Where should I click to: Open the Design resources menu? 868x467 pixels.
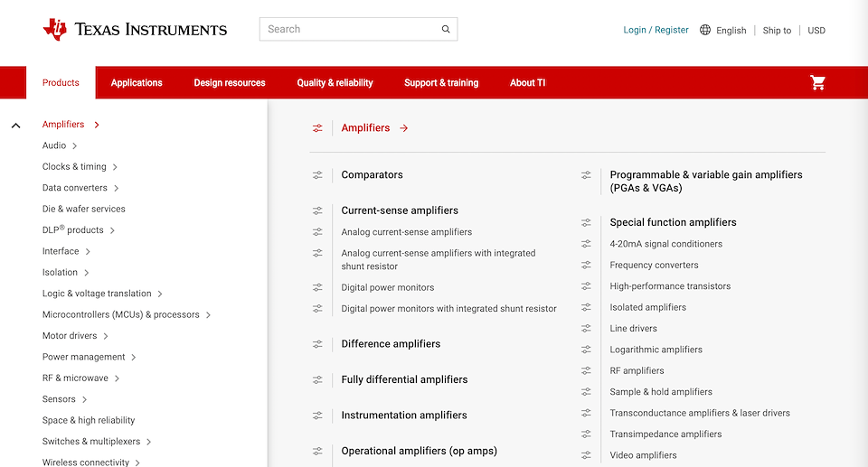point(230,83)
